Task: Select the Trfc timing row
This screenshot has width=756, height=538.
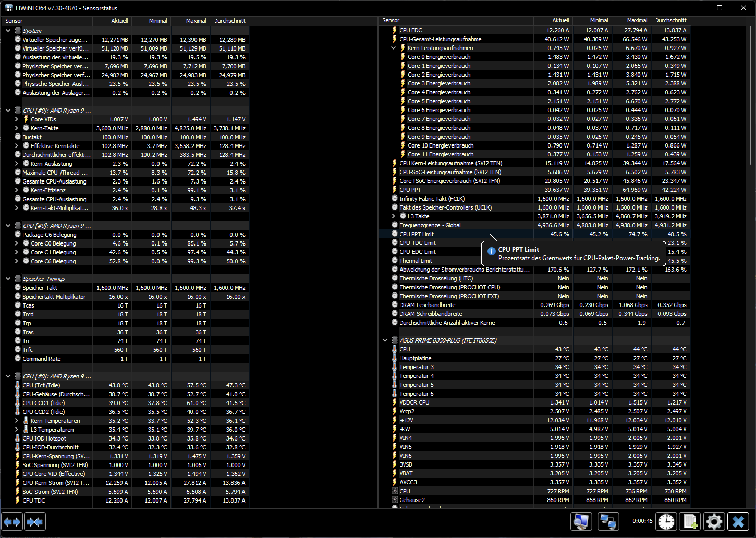Action: [125, 350]
